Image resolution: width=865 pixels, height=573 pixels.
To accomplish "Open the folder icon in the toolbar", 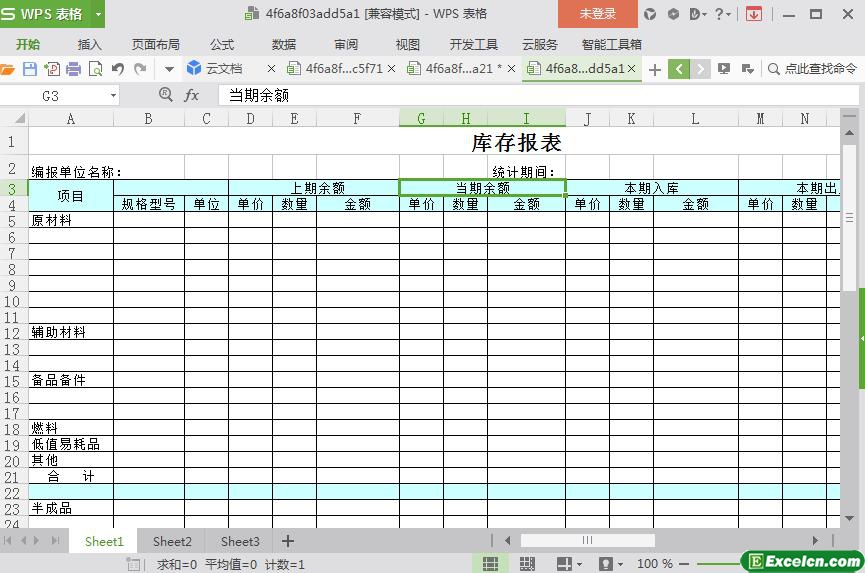I will coord(7,69).
